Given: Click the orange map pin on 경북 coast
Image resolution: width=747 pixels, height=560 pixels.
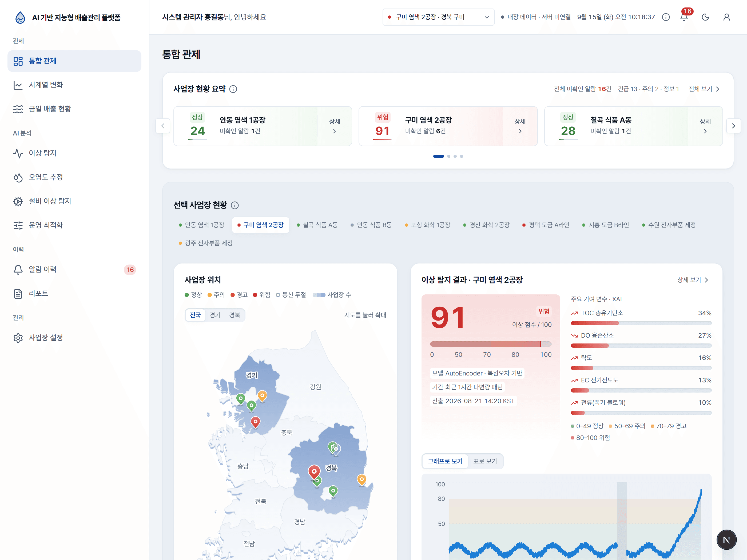Looking at the screenshot, I should click(362, 480).
